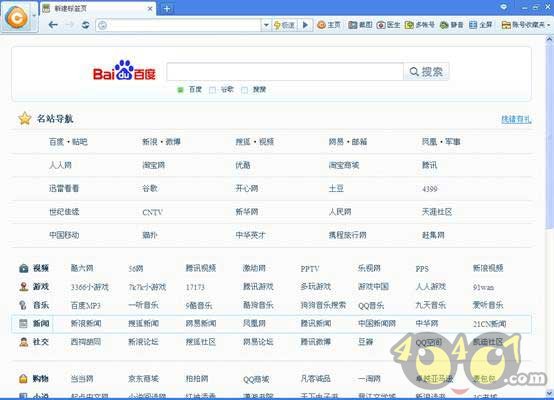Click the orange browser logo button
554x400 pixels.
click(x=16, y=17)
